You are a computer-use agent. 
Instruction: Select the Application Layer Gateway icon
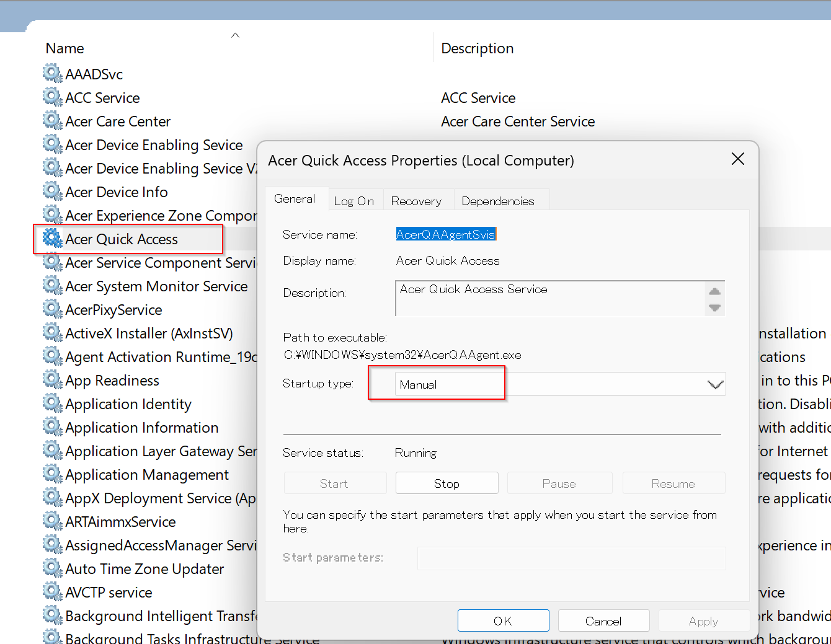tap(53, 450)
